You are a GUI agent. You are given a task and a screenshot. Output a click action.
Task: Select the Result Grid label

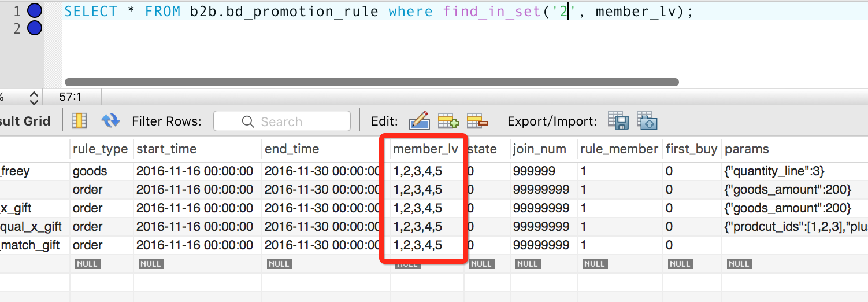coord(25,121)
